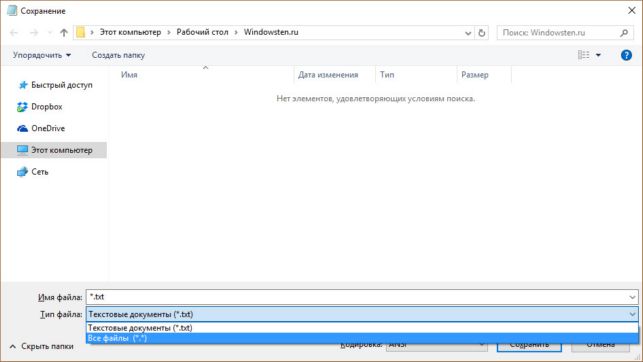Expand the file name history dropdown

coord(632,297)
